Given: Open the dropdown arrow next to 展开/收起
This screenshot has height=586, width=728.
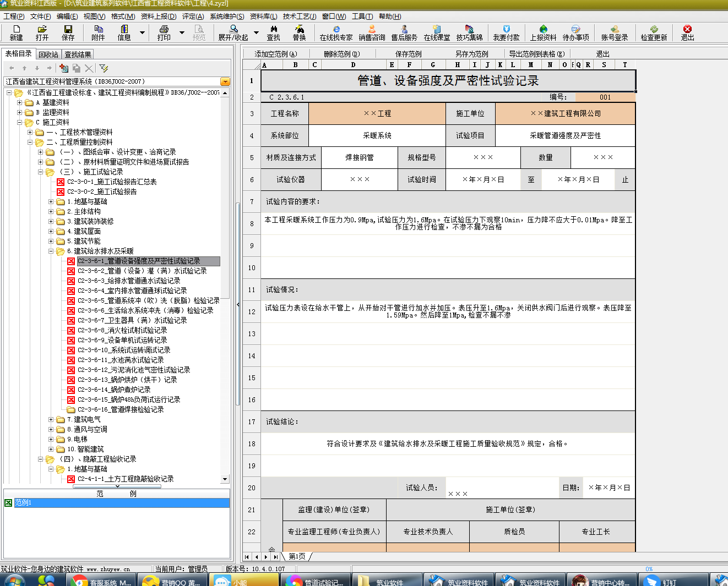Looking at the screenshot, I should pyautogui.click(x=256, y=32).
